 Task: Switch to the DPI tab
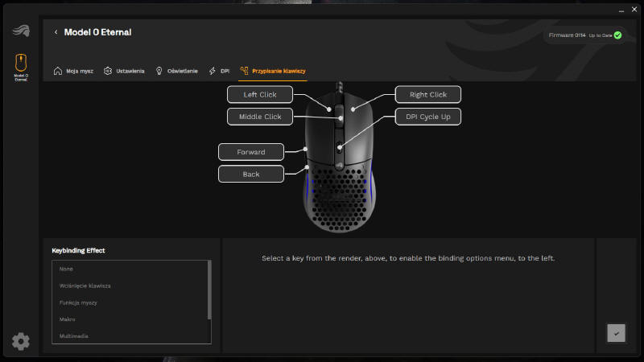coord(219,71)
